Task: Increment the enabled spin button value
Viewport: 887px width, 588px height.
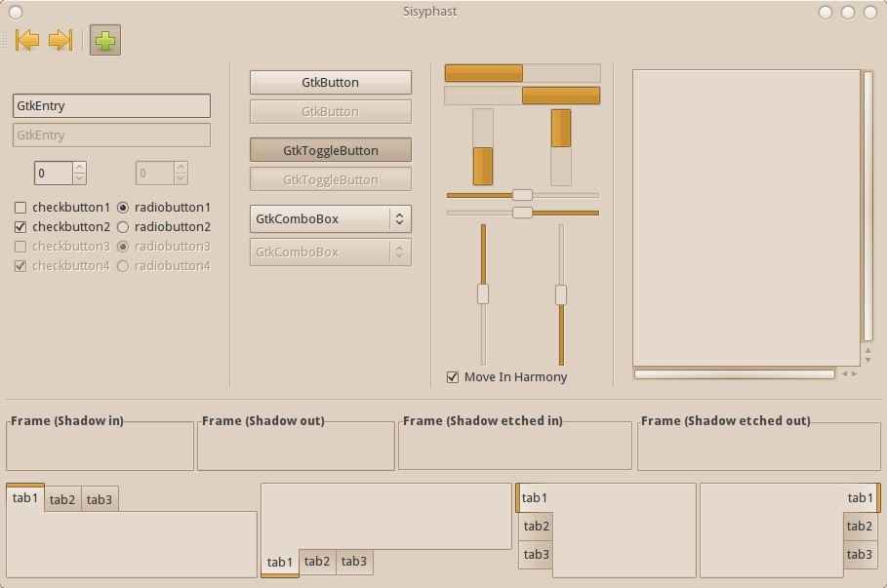Action: 80,168
